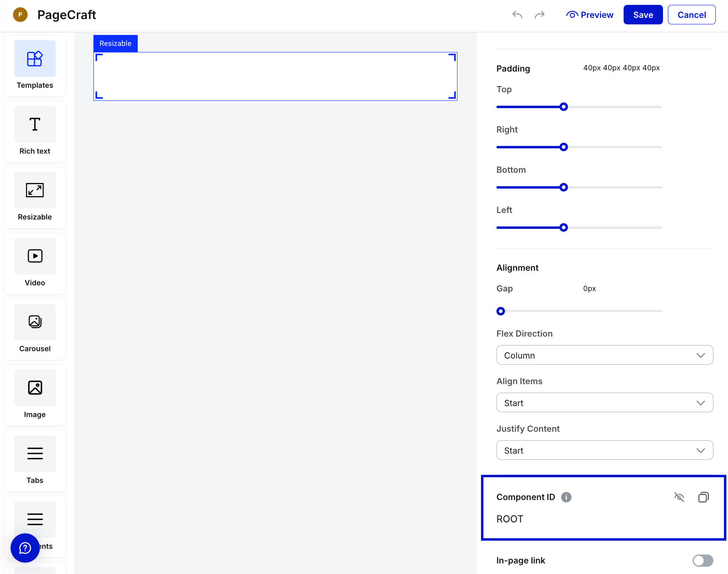The width and height of the screenshot is (728, 574).
Task: Toggle Component ID visibility eye icon
Action: tap(679, 497)
